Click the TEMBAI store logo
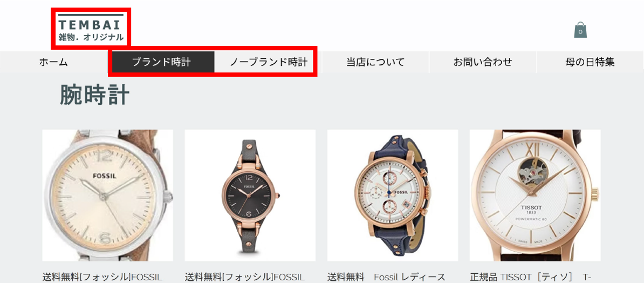 [x=91, y=27]
